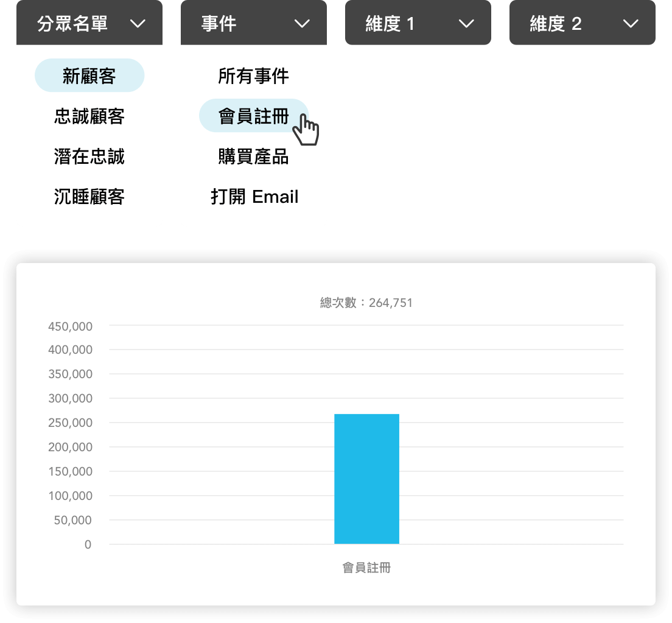
Task: Pick 潛在忠誠 from segment list
Action: 89,157
